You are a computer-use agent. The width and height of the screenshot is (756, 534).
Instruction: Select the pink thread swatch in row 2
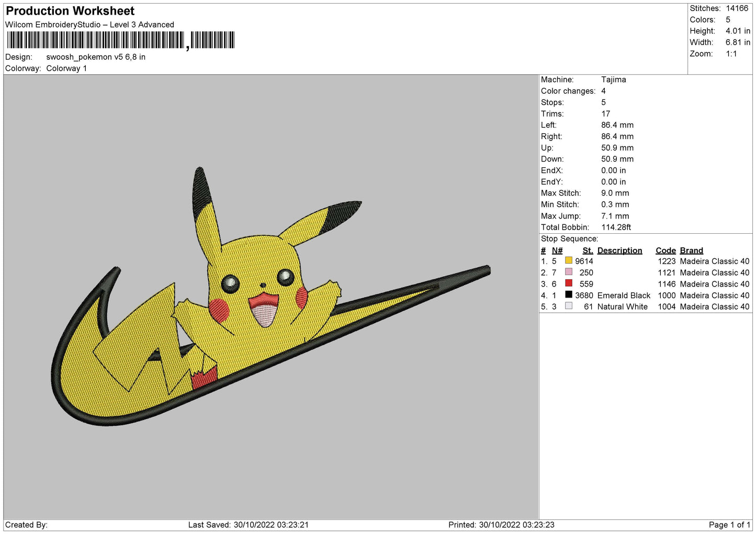[568, 272]
